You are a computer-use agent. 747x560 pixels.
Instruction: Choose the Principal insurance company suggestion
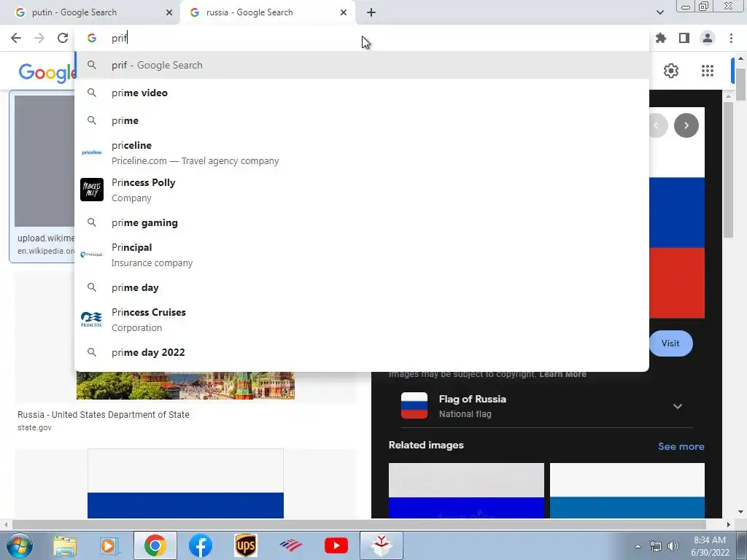click(362, 254)
